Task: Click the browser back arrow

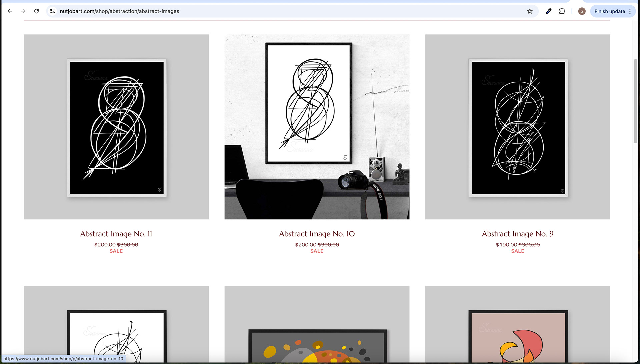Action: 10,11
